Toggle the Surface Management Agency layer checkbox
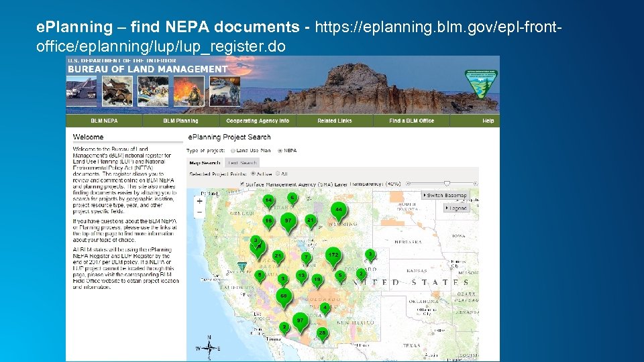 pos(242,184)
